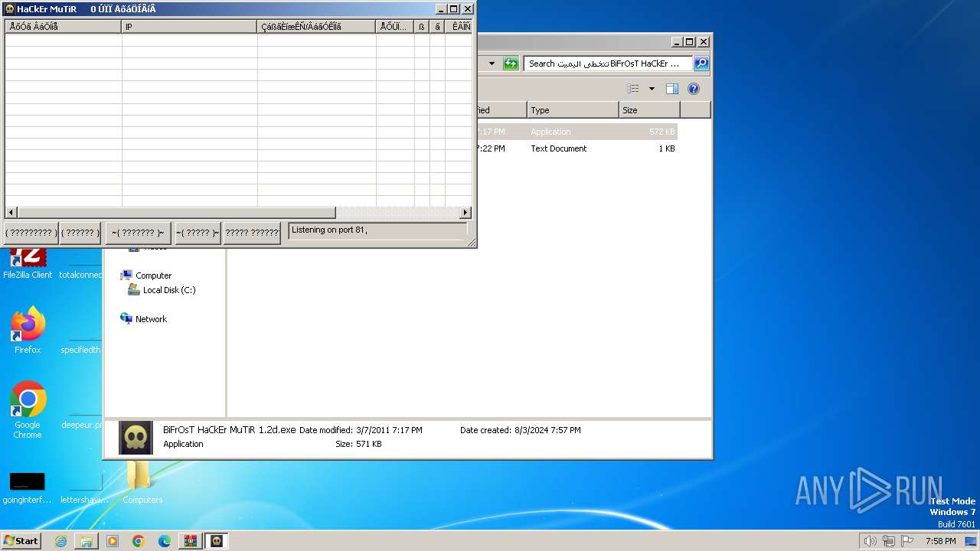Open the Action Center flag tray icon
The height and width of the screenshot is (551, 980).
point(907,541)
